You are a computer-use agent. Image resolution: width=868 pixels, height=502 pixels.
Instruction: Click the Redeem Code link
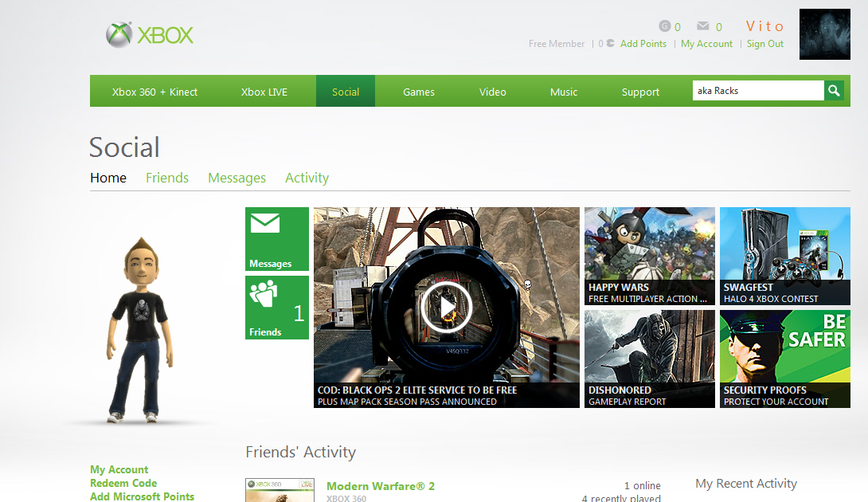(x=123, y=483)
